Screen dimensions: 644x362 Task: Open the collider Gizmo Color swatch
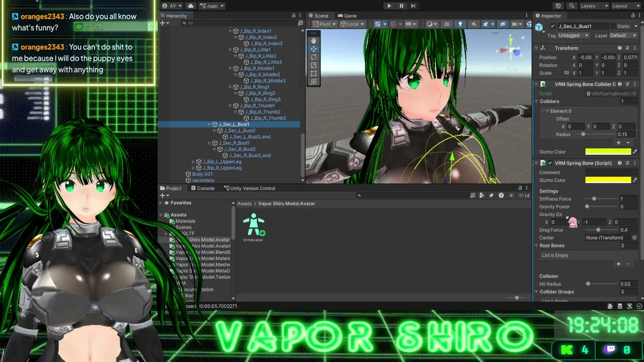tap(608, 152)
